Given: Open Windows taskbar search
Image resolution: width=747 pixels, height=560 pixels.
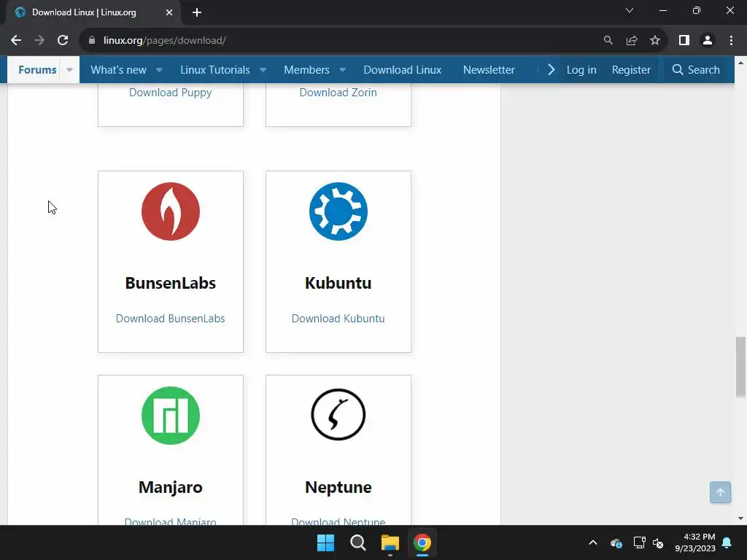Looking at the screenshot, I should pyautogui.click(x=357, y=542).
